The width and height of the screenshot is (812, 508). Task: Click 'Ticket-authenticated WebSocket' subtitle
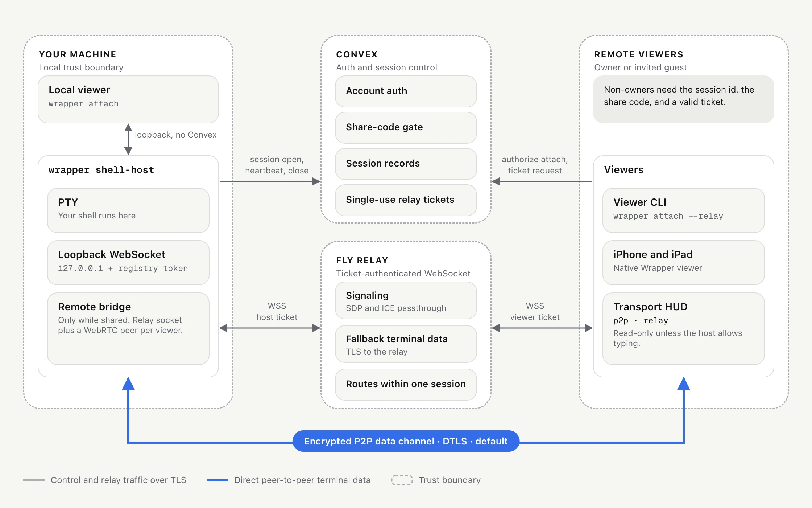pyautogui.click(x=403, y=274)
